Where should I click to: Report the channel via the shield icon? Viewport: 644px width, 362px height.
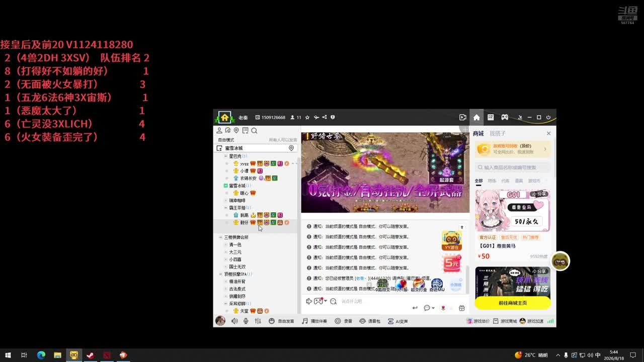[x=333, y=118]
